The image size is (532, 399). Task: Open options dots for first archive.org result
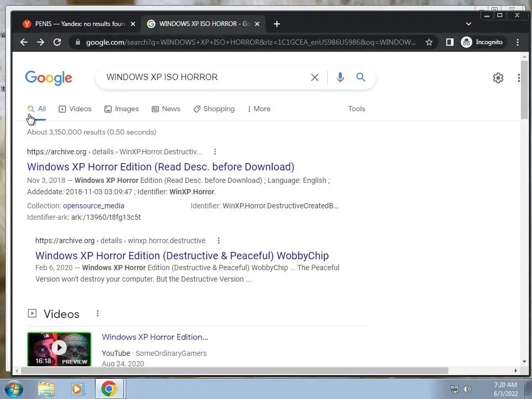[x=215, y=152]
